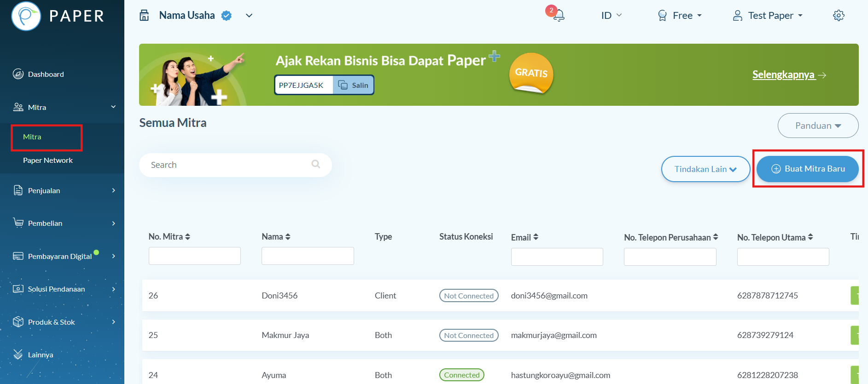Open the settings gear icon
The image size is (868, 384).
tap(839, 16)
